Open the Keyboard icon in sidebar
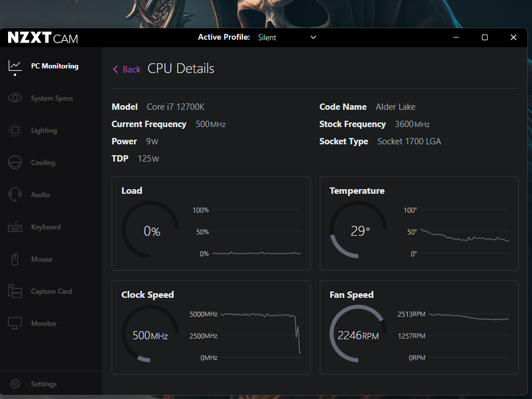 [15, 227]
